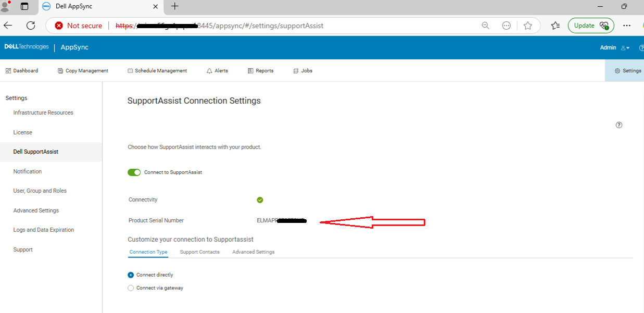
Task: Select the Connect directly radio button
Action: coord(131,274)
